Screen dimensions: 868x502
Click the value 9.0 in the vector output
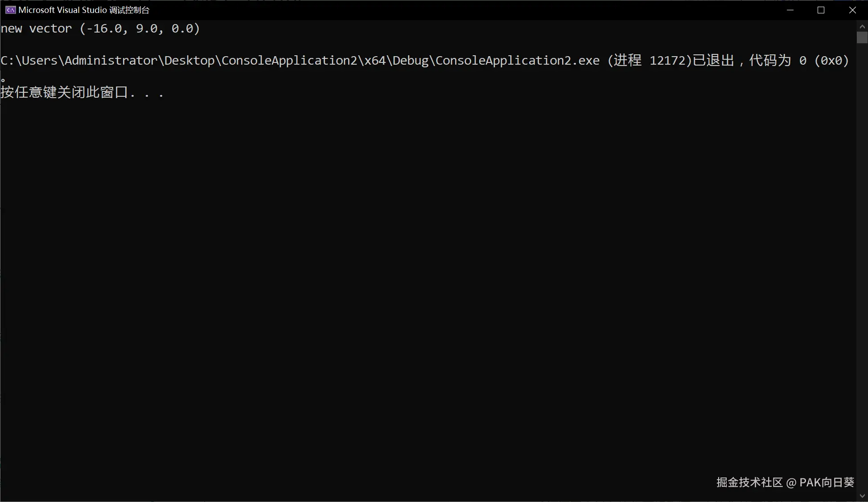tap(147, 29)
